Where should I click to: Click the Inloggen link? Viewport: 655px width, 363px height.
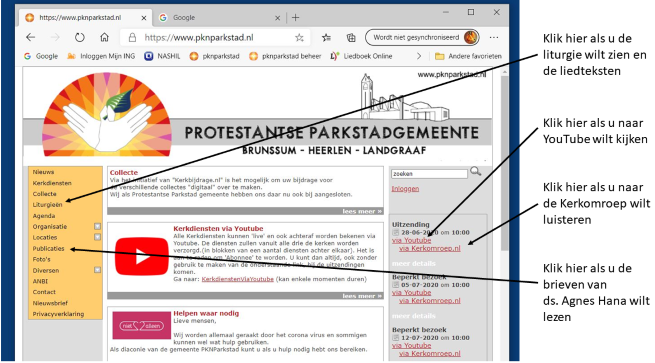tap(405, 189)
